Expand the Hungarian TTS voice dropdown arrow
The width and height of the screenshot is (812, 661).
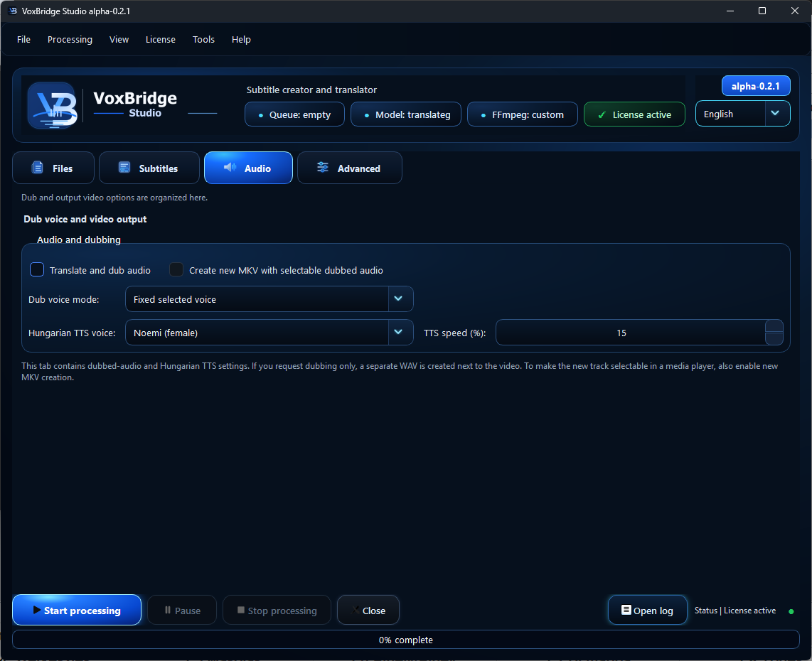pyautogui.click(x=398, y=332)
